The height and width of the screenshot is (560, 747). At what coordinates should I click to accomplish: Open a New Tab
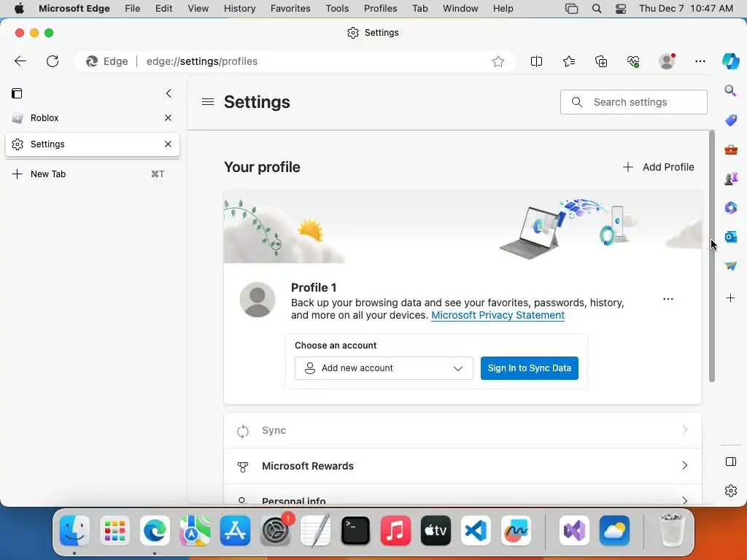(93, 174)
